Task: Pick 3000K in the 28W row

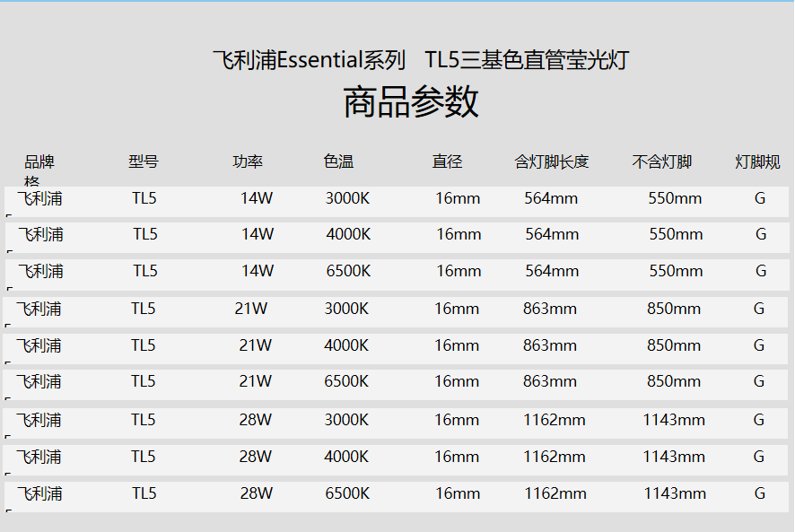Action: (x=346, y=420)
